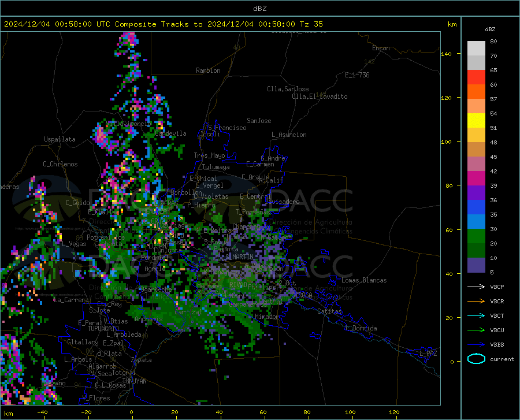The image size is (520, 420).
Task: Click the timestamp Composite Tracks header text
Action: [x=163, y=24]
